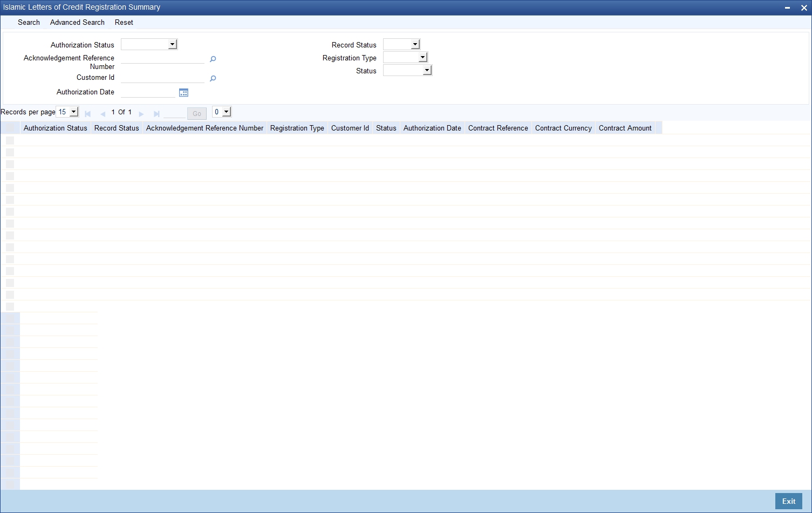The image size is (812, 513).
Task: Focus the Acknowledgement Reference Number input field
Action: [x=162, y=58]
